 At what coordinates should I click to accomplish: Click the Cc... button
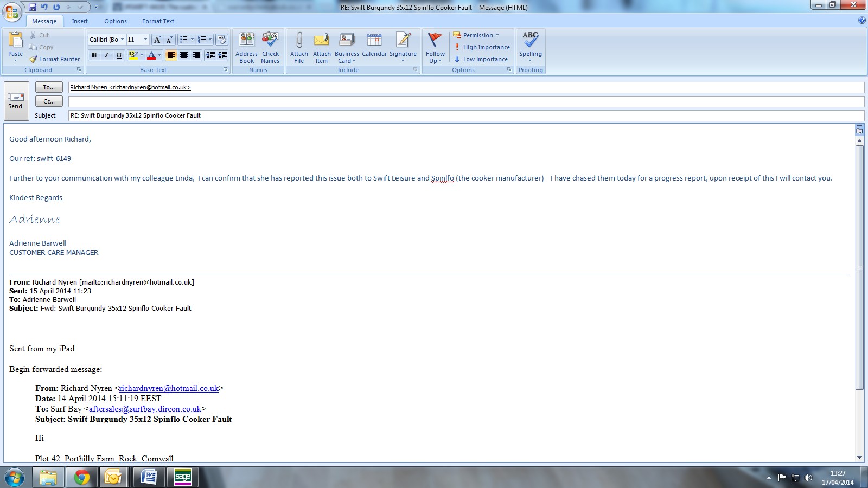(x=49, y=101)
